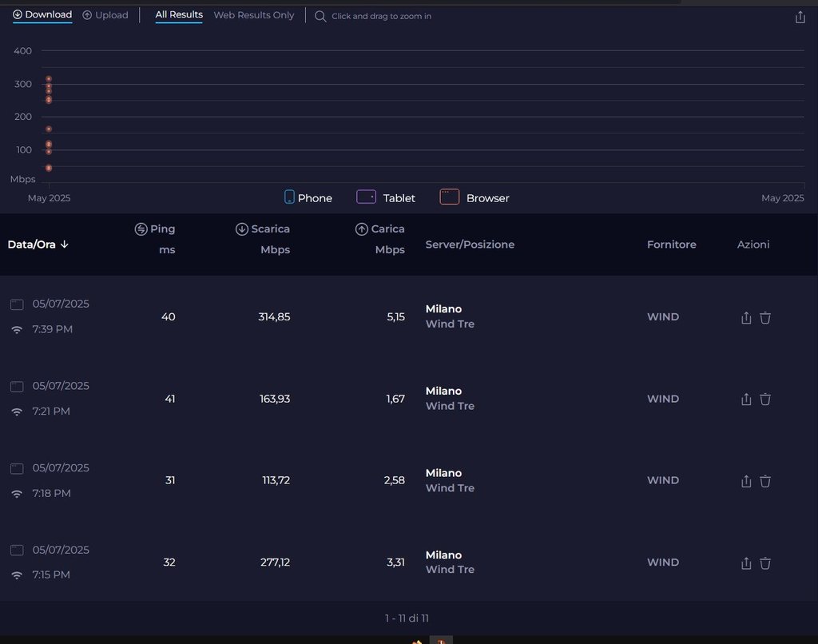The height and width of the screenshot is (644, 818).
Task: Switch to the Upload tab
Action: point(105,15)
